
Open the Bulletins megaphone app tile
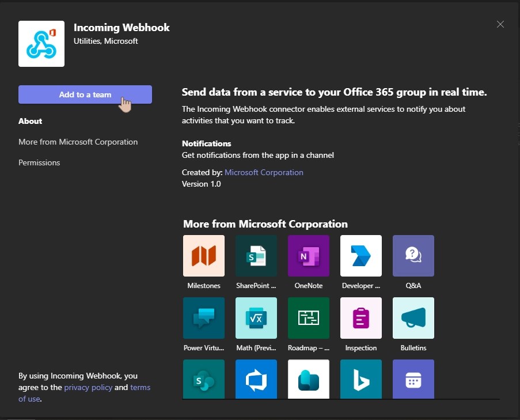click(413, 318)
